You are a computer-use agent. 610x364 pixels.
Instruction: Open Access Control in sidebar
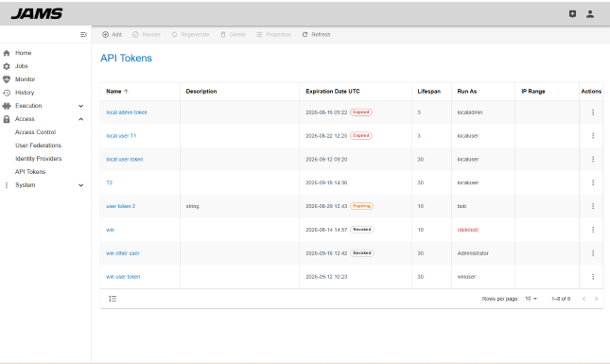(35, 132)
